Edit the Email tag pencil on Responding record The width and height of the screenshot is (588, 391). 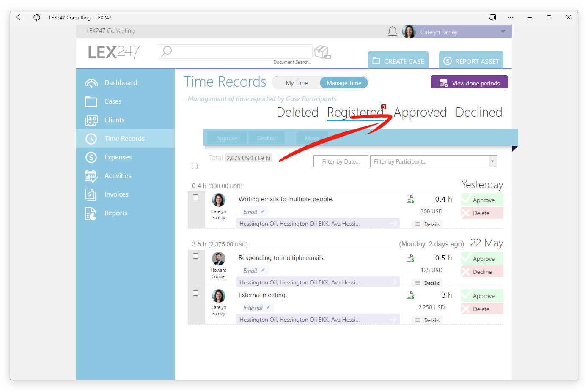pos(263,270)
